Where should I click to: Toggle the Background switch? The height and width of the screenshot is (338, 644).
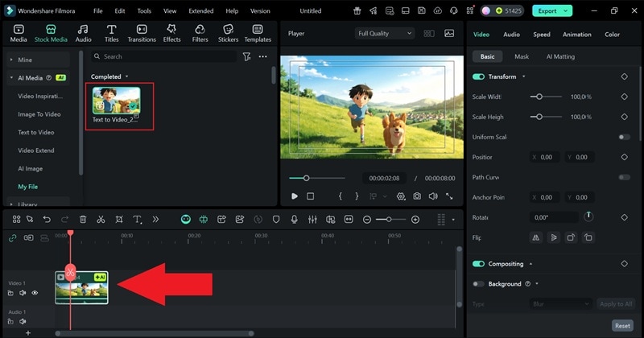pyautogui.click(x=478, y=284)
